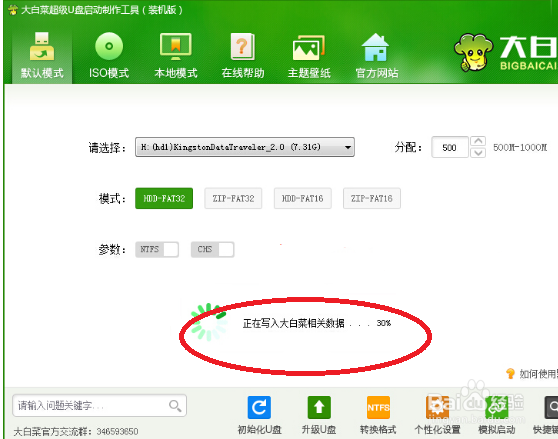Click the search magnifier icon

point(175,406)
